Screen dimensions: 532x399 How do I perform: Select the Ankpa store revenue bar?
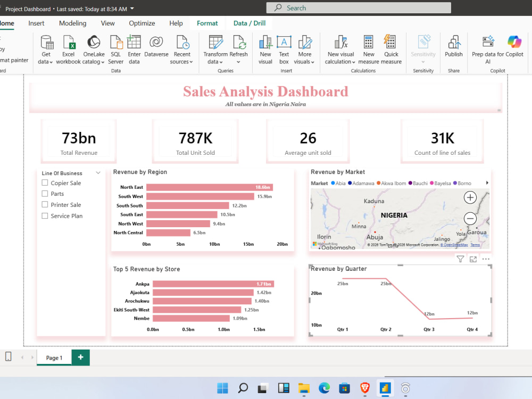pos(213,284)
